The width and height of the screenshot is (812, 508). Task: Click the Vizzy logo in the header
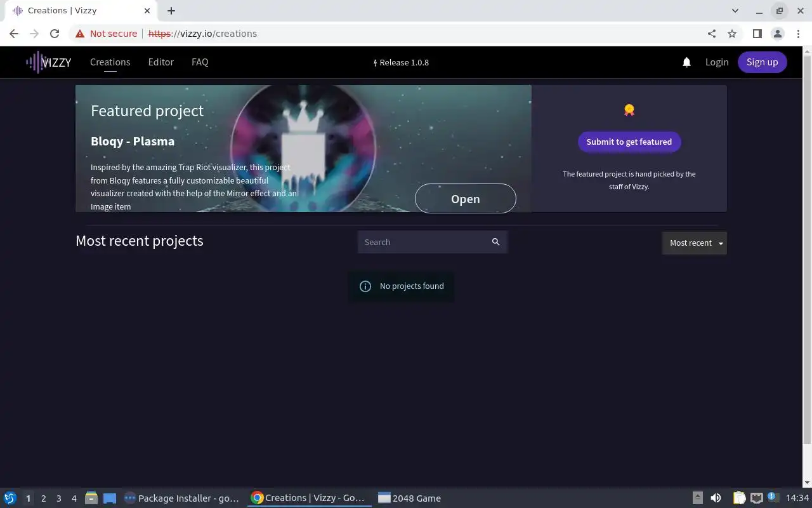(x=48, y=62)
